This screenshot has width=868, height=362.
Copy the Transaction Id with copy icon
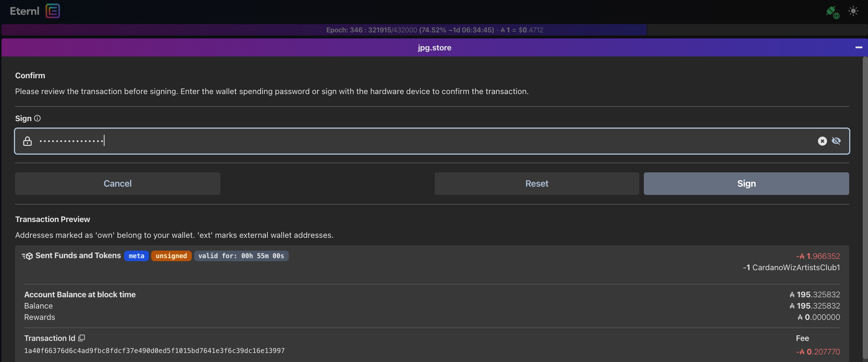82,338
